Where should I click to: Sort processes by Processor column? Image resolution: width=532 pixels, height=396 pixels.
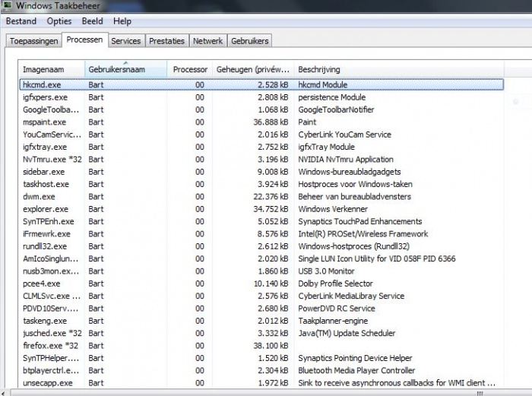coord(189,69)
